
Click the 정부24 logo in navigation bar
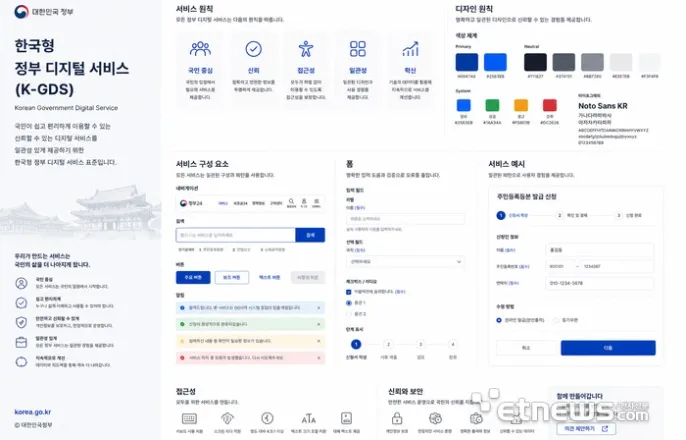(191, 203)
